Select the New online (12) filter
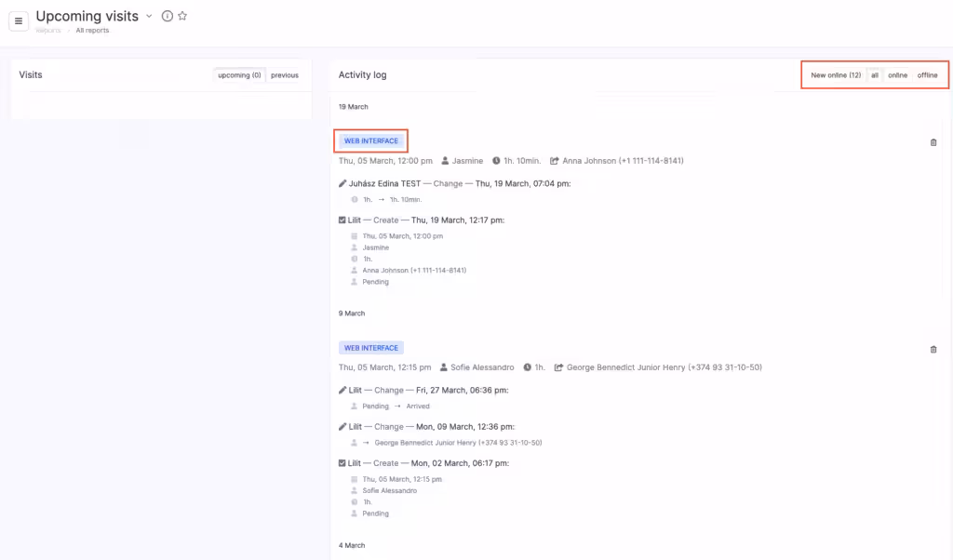The image size is (953, 560). click(835, 75)
